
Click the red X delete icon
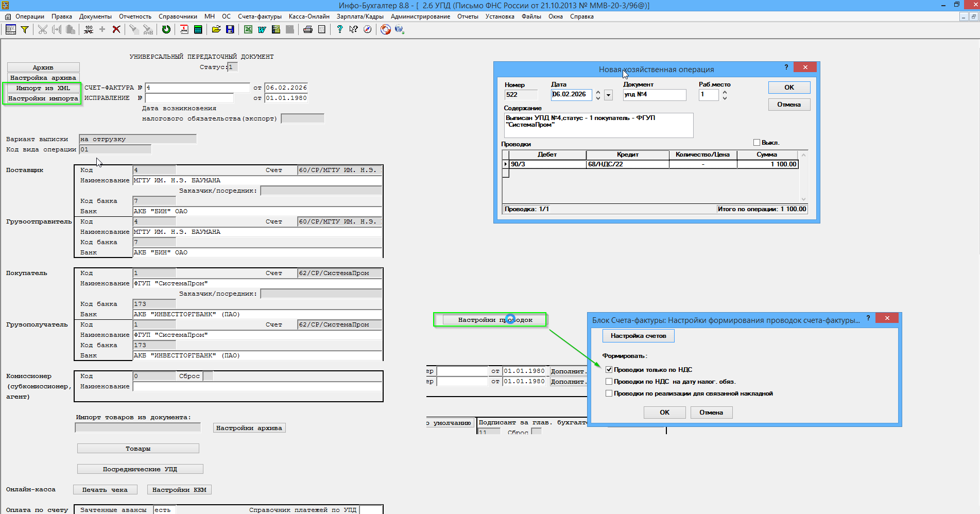click(x=116, y=30)
